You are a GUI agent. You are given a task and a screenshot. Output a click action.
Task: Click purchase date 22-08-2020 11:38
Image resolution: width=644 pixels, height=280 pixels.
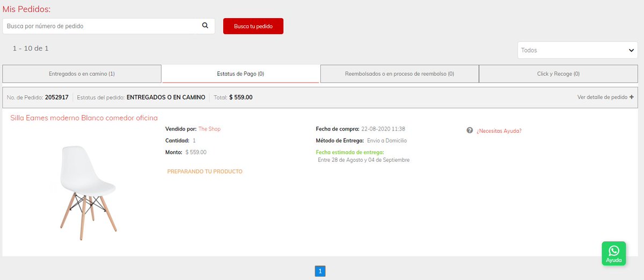(383, 129)
